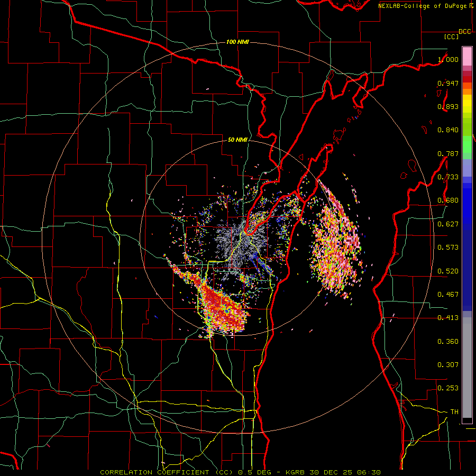Click the 0.787 color scale value
Image resolution: width=476 pixels, height=476 pixels.
coord(448,153)
